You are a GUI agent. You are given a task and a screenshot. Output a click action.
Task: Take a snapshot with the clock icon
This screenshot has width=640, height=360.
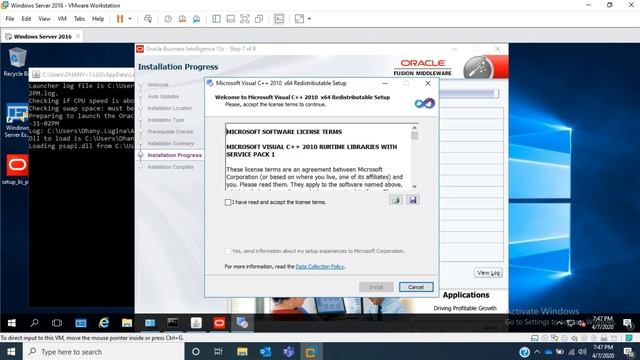point(168,19)
